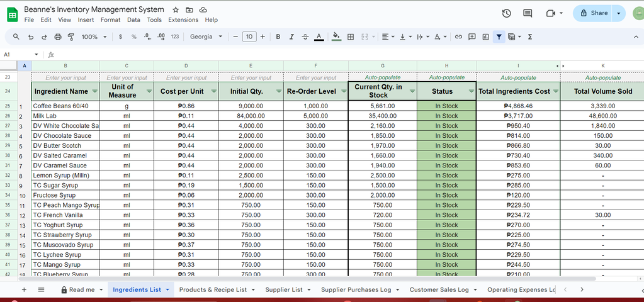
Task: Open the filter views dropdown
Action: [x=514, y=37]
